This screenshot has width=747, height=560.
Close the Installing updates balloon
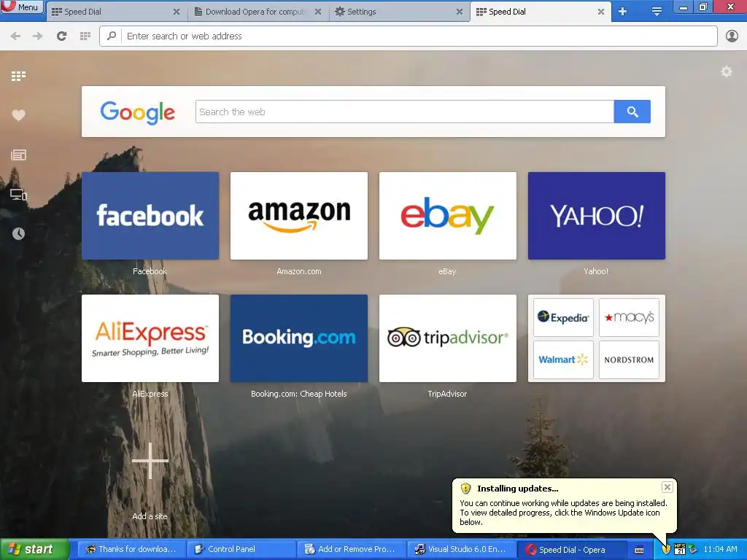(667, 487)
